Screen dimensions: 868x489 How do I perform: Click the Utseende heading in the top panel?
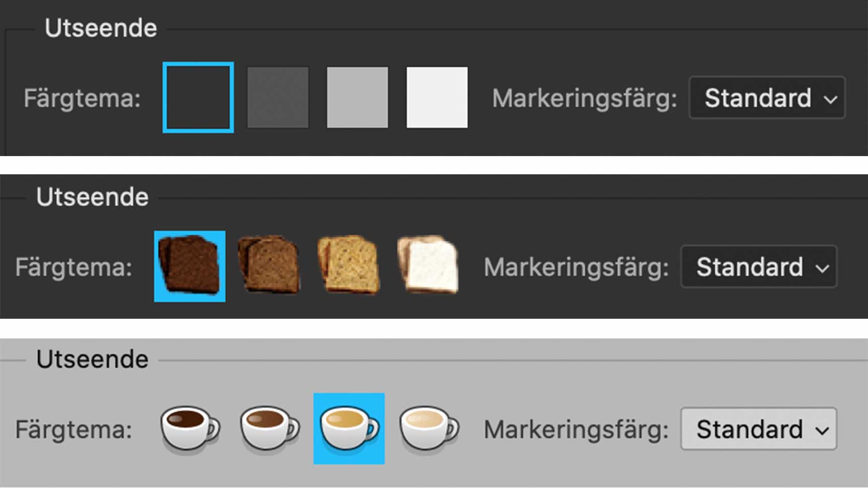(101, 28)
